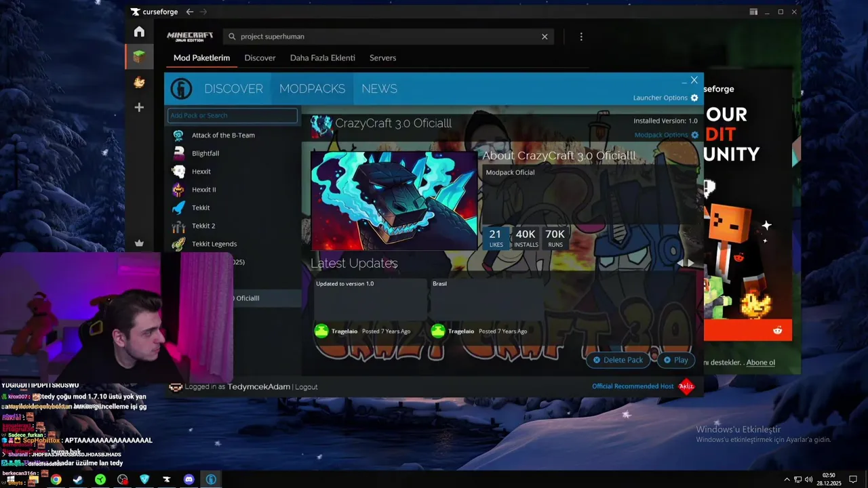Open the green circle app in taskbar

click(x=100, y=479)
